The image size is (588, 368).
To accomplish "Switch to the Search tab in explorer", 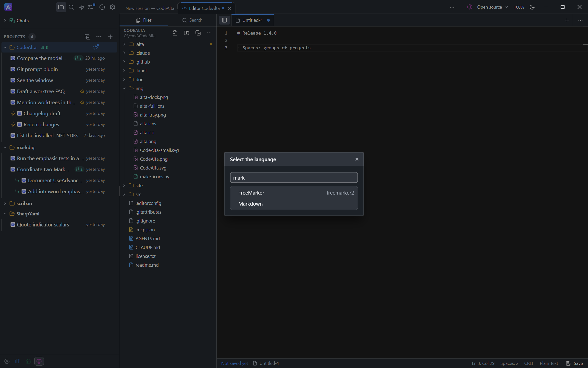I will click(192, 20).
